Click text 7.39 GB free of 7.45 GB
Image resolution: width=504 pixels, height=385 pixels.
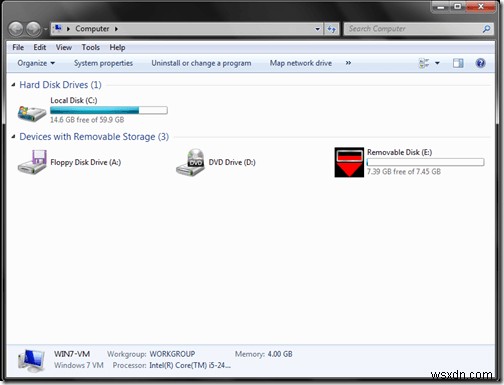tap(404, 172)
